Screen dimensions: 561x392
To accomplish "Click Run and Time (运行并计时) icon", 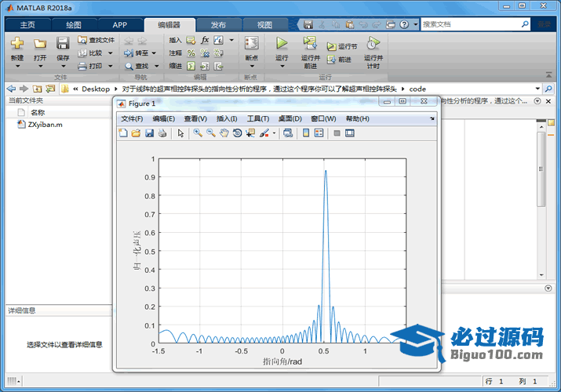I will point(373,43).
